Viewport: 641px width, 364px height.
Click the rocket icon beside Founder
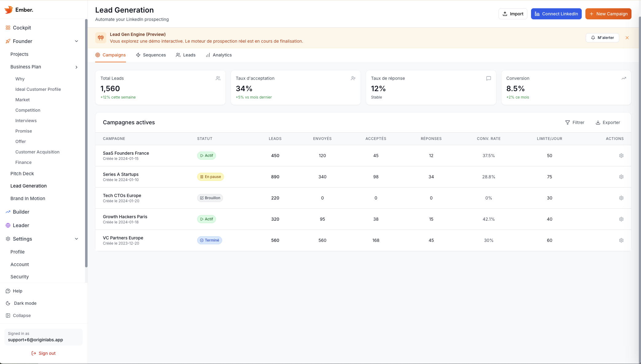tap(8, 41)
